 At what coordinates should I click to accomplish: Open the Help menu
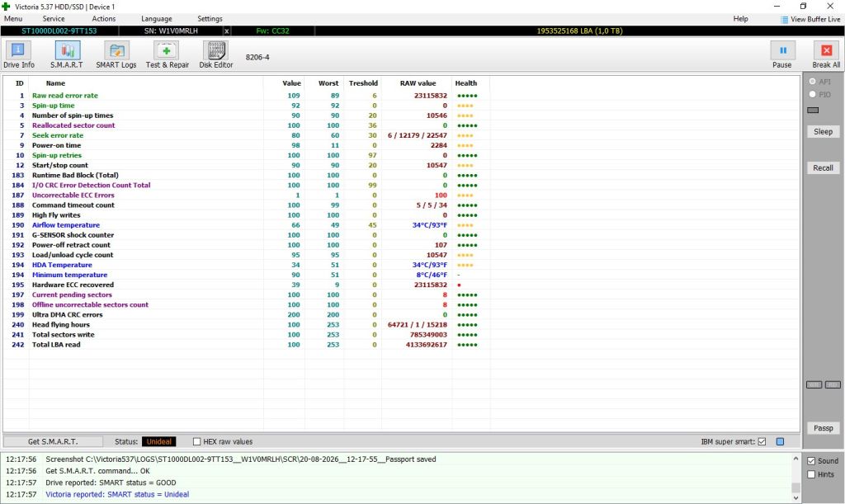tap(740, 19)
